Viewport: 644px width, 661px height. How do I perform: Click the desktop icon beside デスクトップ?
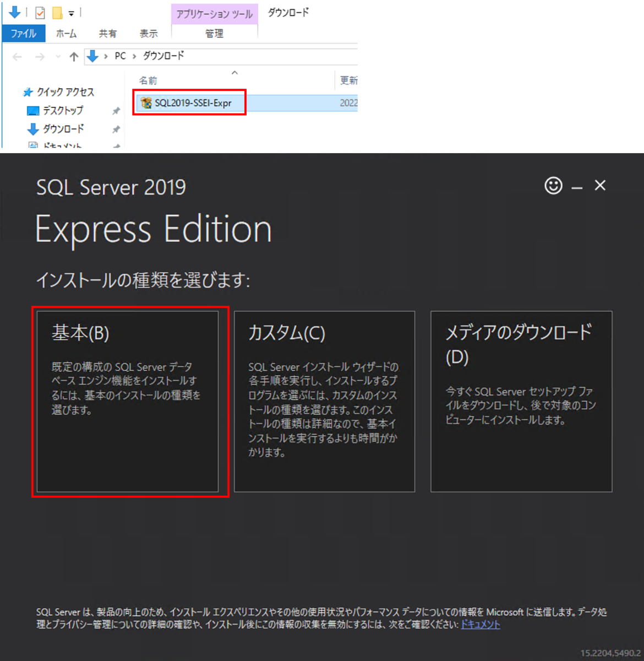33,111
